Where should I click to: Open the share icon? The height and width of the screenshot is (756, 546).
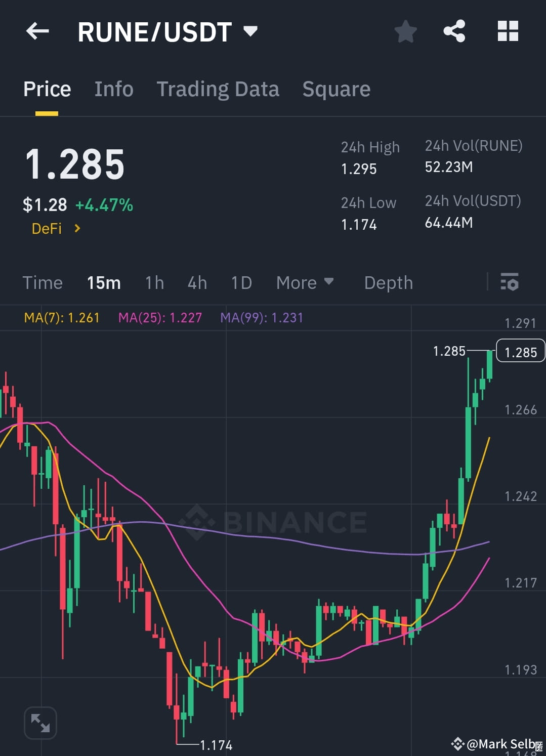click(454, 31)
